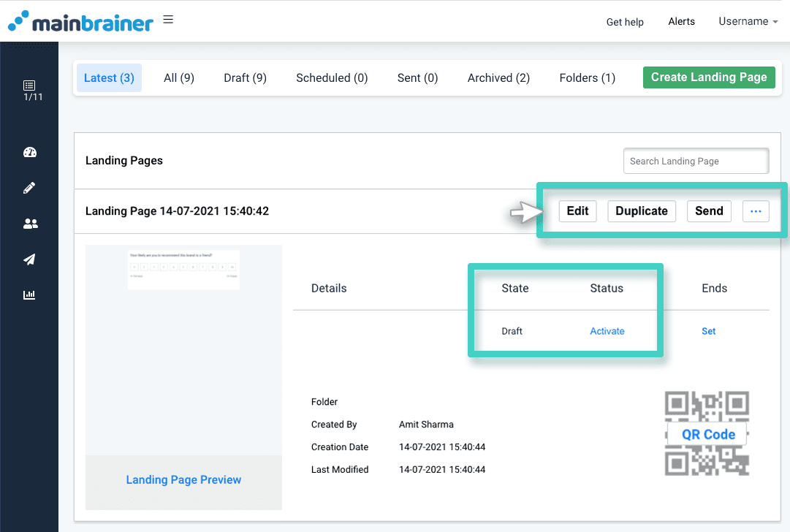Activate the draft landing page

(607, 331)
